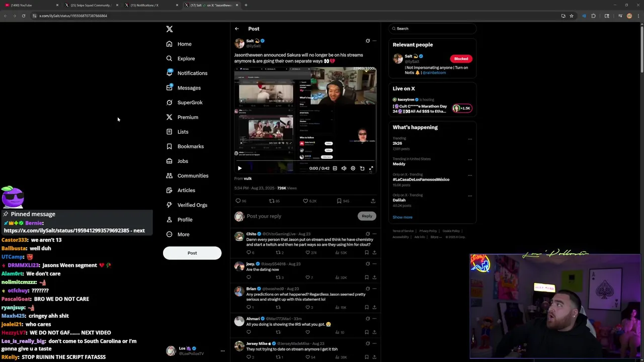Reply to Brian's comment
The image size is (644, 362).
[x=250, y=307]
